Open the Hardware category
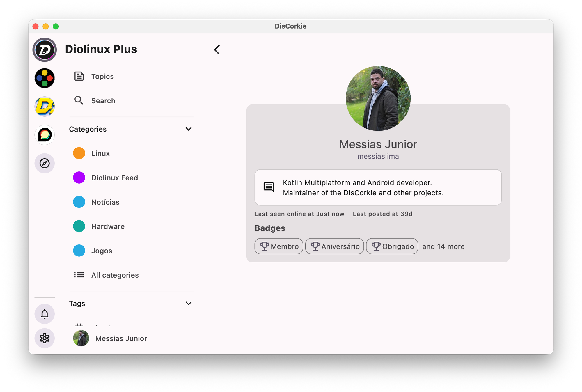The width and height of the screenshot is (582, 392). (x=108, y=226)
